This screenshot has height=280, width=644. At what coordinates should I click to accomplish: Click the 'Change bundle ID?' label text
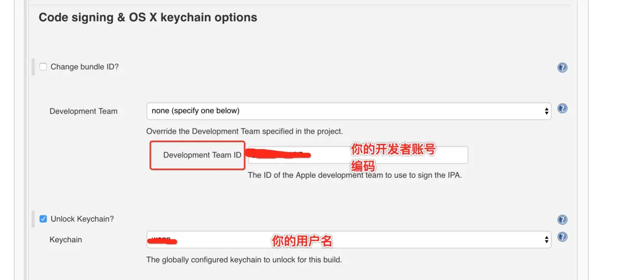tap(85, 67)
